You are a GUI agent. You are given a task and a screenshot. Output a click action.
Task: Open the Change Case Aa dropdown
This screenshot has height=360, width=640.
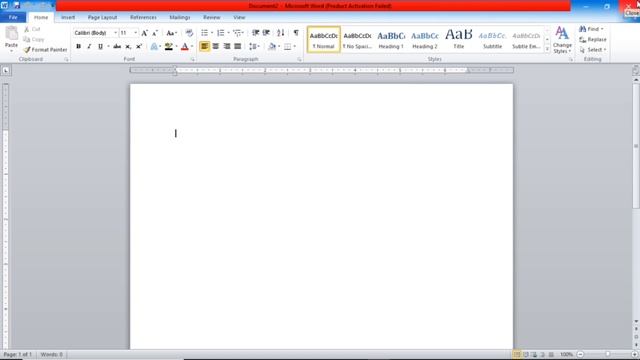coord(171,33)
